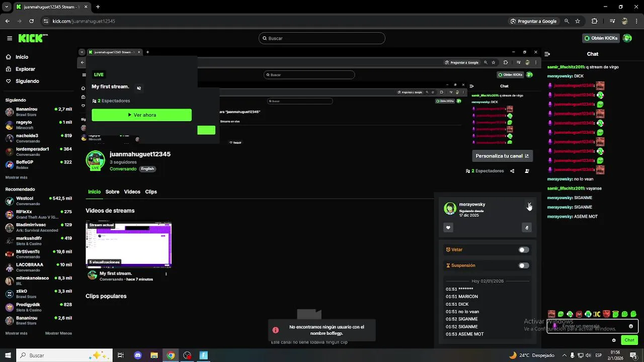Collapse the chat panel with the arrow icon
The image size is (644, 362).
tap(547, 54)
